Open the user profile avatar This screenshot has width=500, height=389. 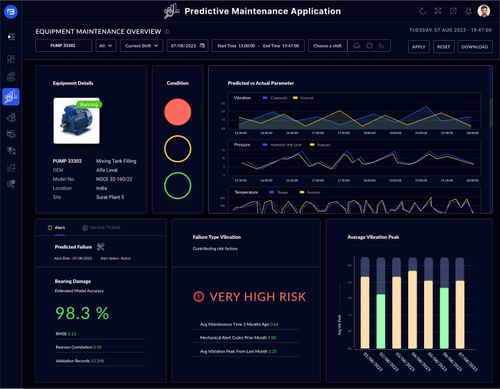coord(484,11)
